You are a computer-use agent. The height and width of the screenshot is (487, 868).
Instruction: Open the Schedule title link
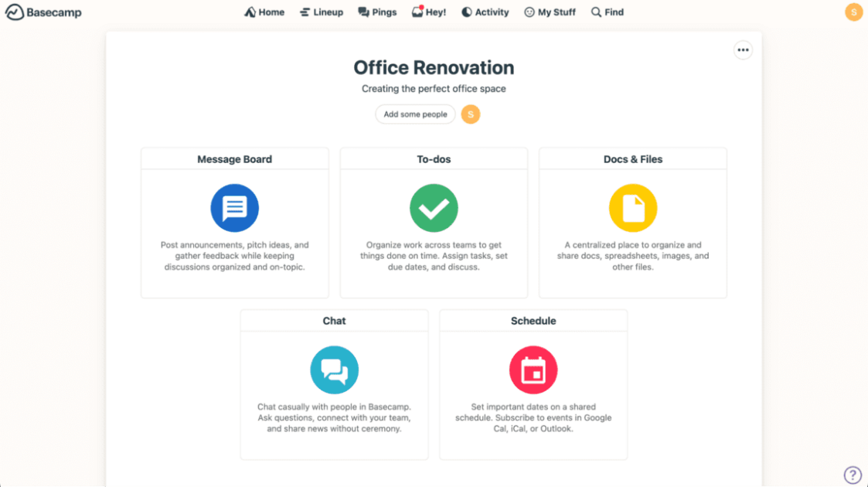533,320
